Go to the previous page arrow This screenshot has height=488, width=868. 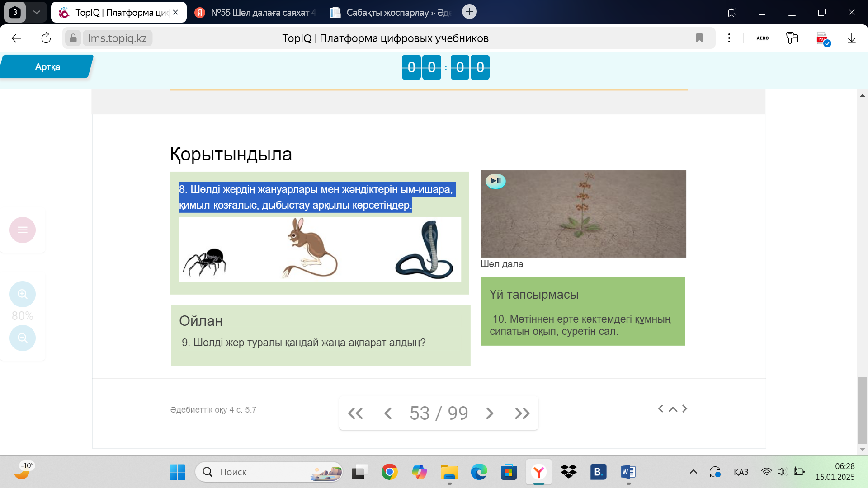click(388, 413)
